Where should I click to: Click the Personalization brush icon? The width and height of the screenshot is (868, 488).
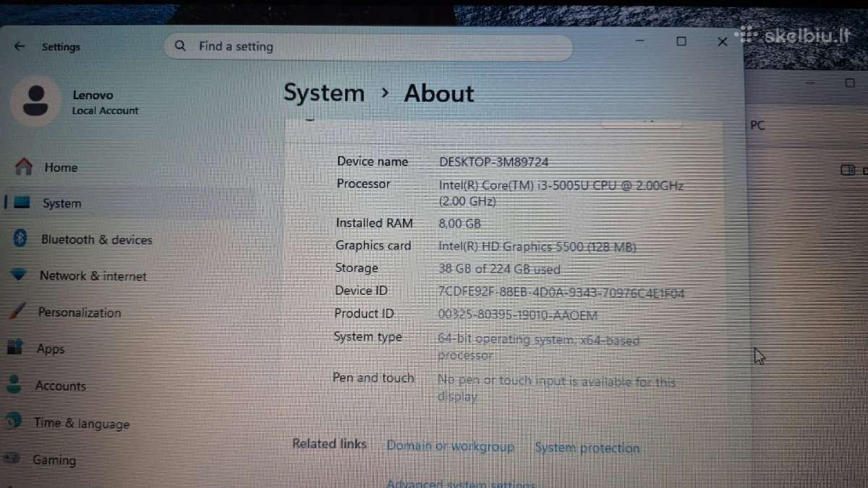click(x=17, y=312)
